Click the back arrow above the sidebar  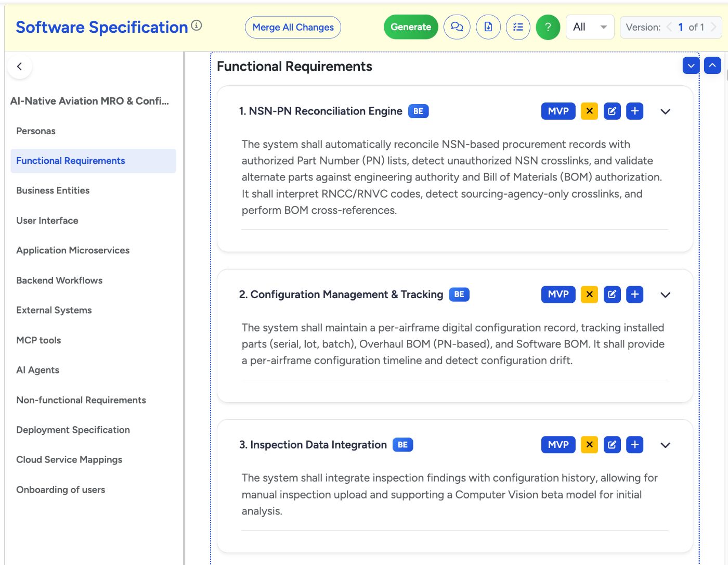[20, 67]
